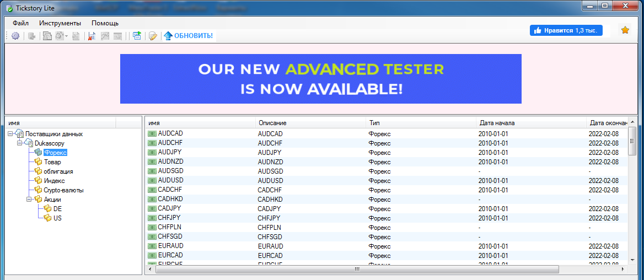
Task: Select the US stocks folder
Action: 57,218
